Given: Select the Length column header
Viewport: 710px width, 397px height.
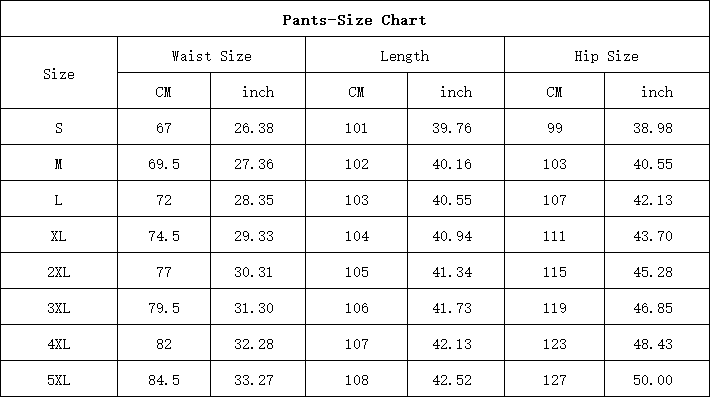Looking at the screenshot, I should click(x=404, y=56).
